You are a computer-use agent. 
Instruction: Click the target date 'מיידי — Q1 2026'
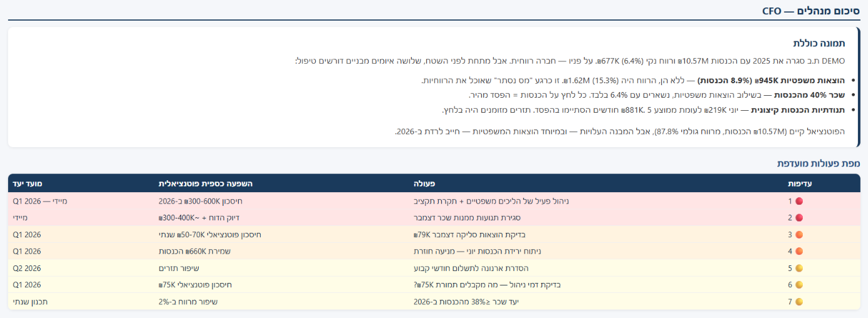point(39,202)
